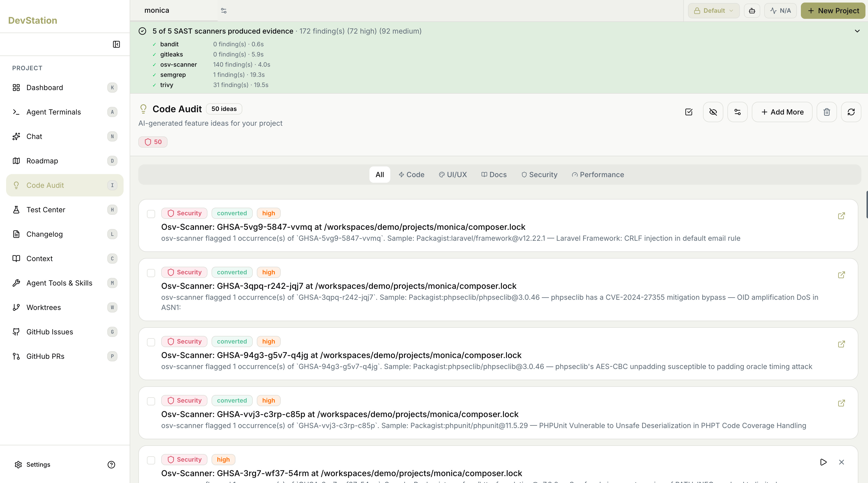Image resolution: width=868 pixels, height=483 pixels.
Task: Open GitHub Issues
Action: [65, 332]
